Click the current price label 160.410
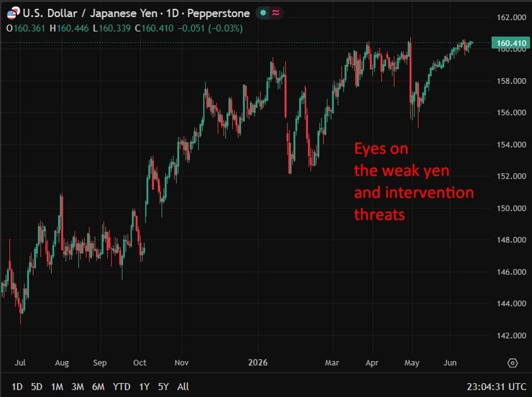532x397 pixels. click(x=511, y=43)
